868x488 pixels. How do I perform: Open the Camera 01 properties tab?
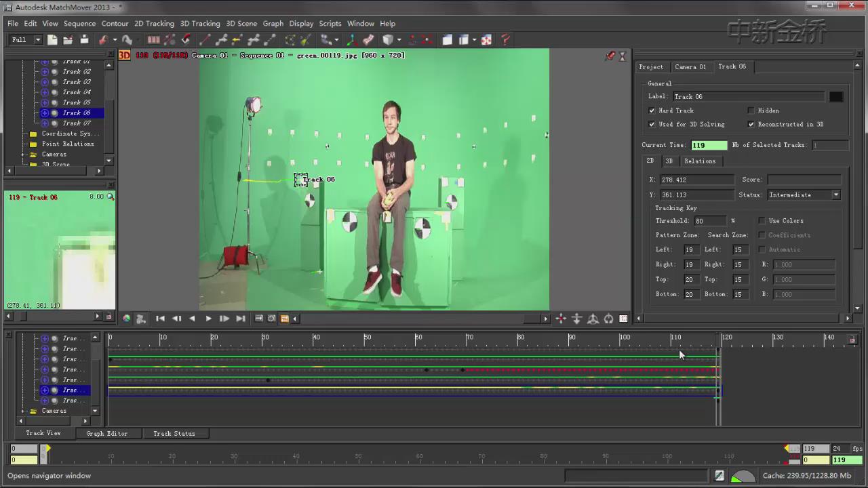click(690, 66)
